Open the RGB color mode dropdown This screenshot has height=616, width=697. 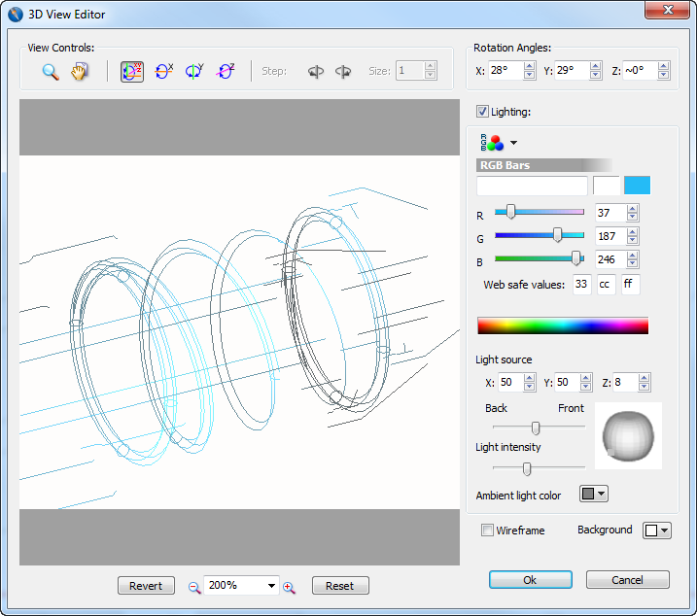coord(513,143)
